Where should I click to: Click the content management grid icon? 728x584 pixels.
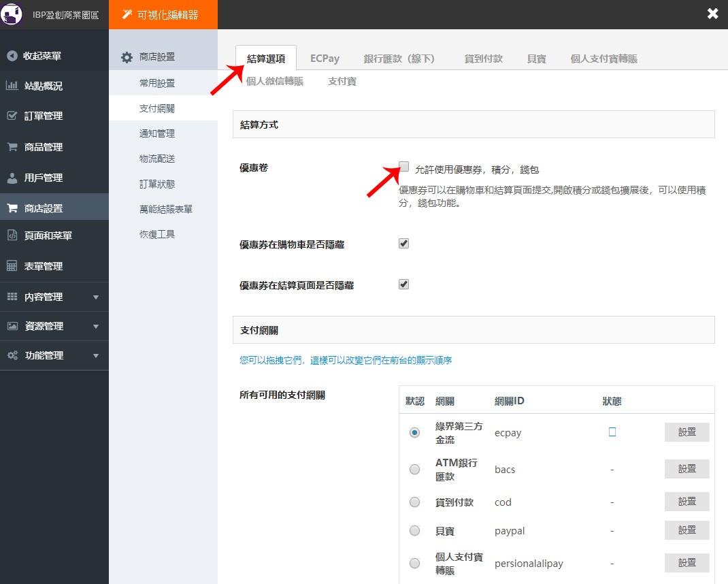pos(12,296)
